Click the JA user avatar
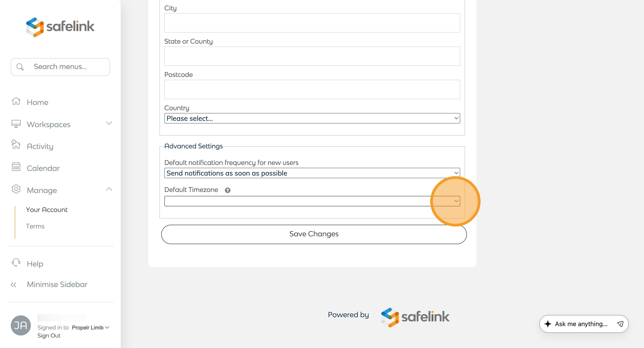The width and height of the screenshot is (644, 348). click(x=21, y=325)
